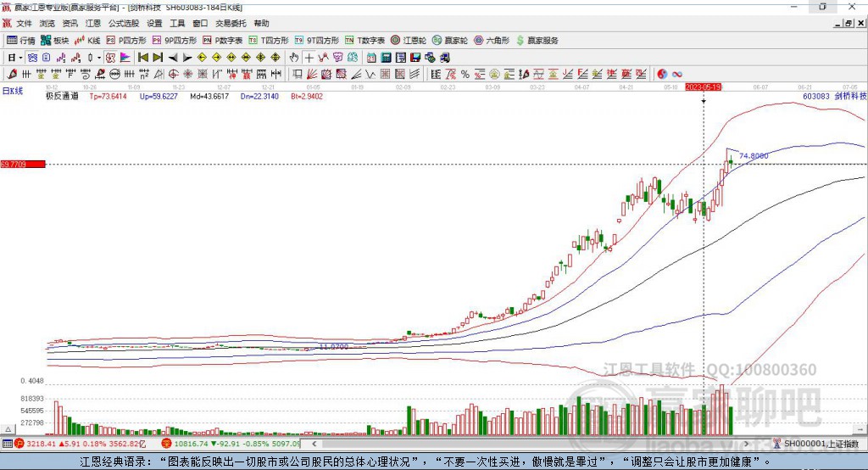The height and width of the screenshot is (470, 868).
Task: Open the P四方形 tool
Action: pos(126,41)
